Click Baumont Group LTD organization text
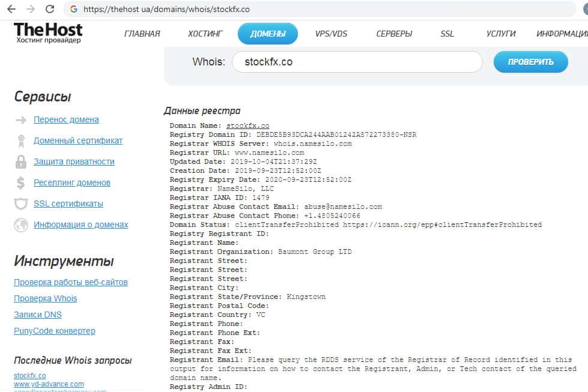Viewport: 588px width, 392px height. pyautogui.click(x=315, y=252)
